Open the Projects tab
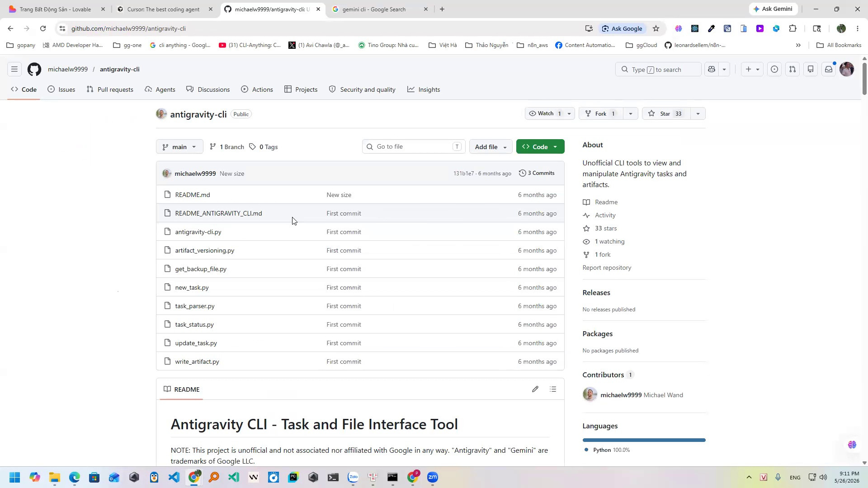The height and width of the screenshot is (488, 868). (x=301, y=89)
